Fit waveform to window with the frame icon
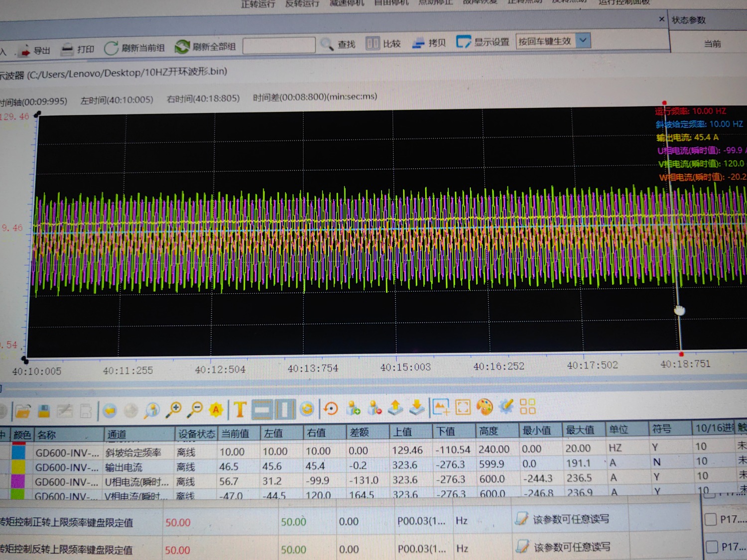The width and height of the screenshot is (747, 560). (x=463, y=407)
